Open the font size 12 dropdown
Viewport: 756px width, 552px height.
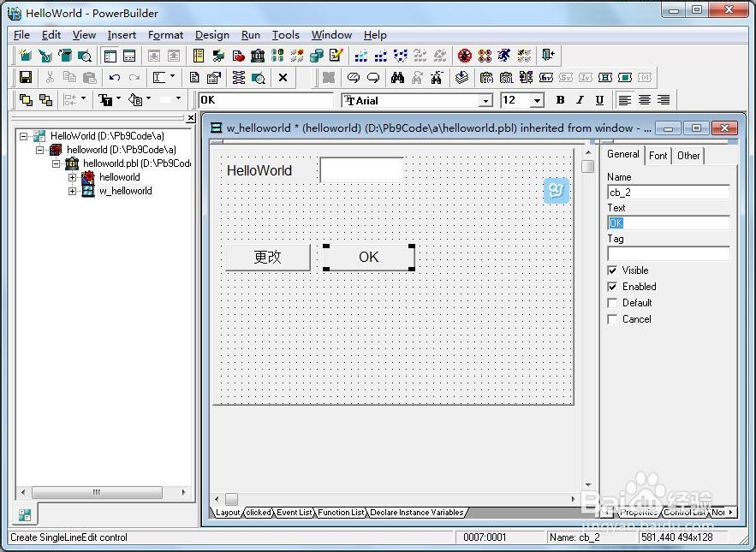click(537, 100)
